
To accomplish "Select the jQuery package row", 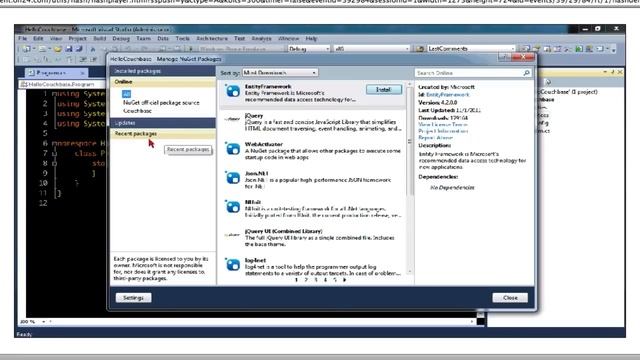I will pyautogui.click(x=312, y=122).
